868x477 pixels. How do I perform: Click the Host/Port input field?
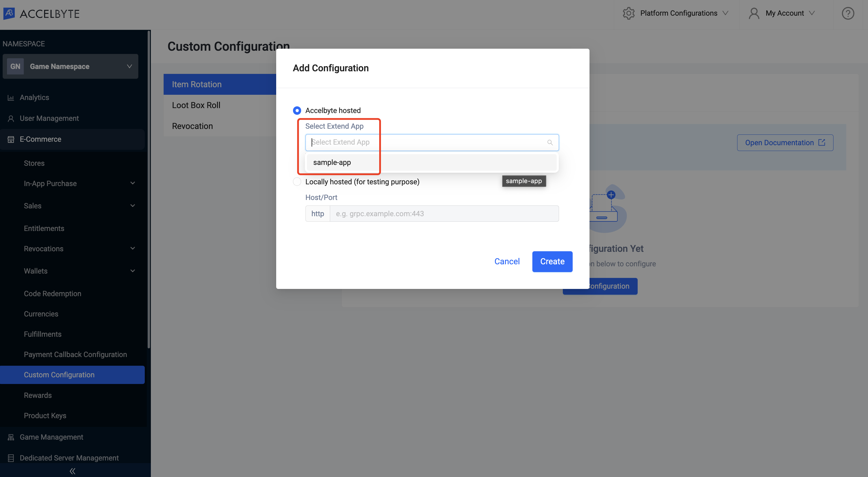pyautogui.click(x=444, y=213)
